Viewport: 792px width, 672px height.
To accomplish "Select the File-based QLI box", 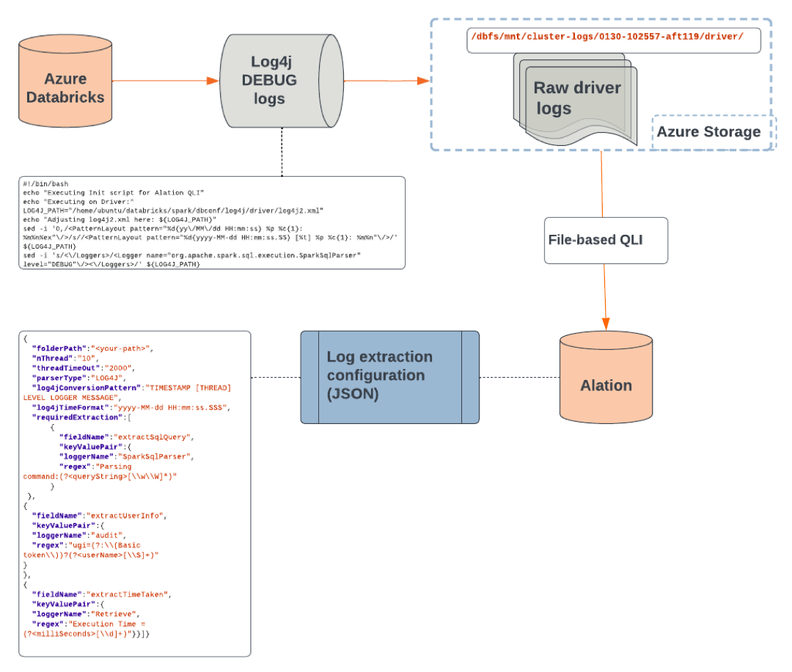I will [606, 241].
